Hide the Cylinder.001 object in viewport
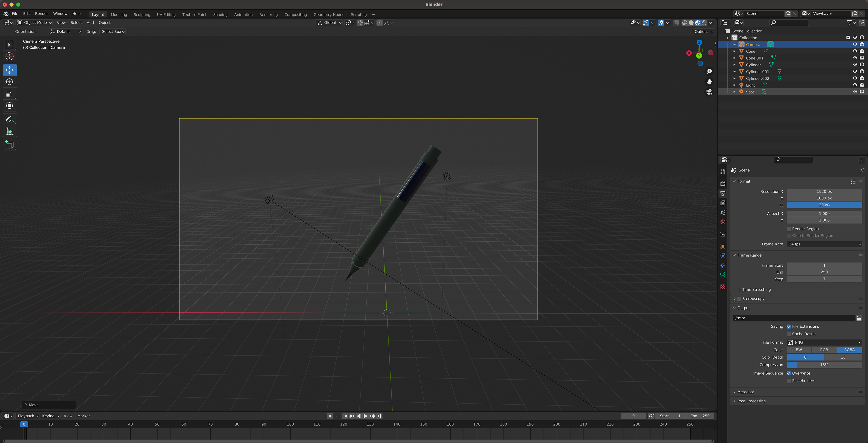868x443 pixels. click(x=854, y=71)
